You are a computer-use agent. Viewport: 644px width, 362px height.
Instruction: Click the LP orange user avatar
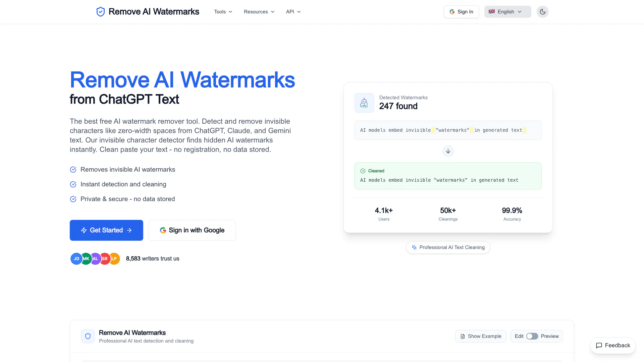click(115, 259)
